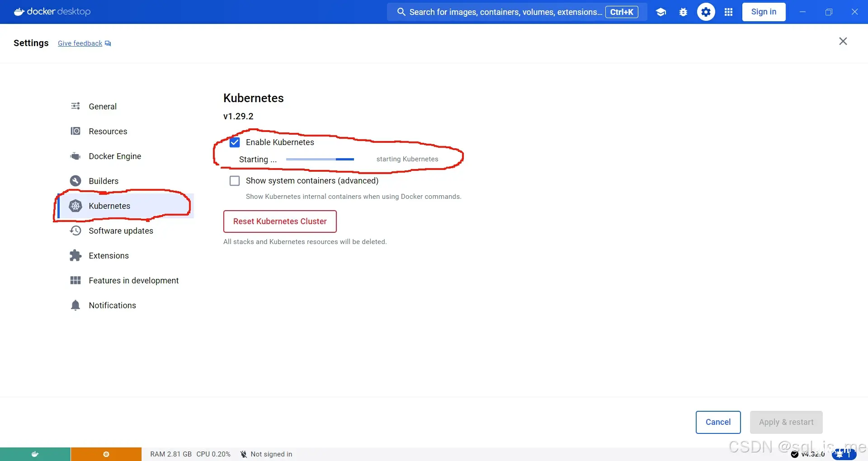Click the Extensions puzzle piece icon
The width and height of the screenshot is (868, 461).
click(75, 255)
